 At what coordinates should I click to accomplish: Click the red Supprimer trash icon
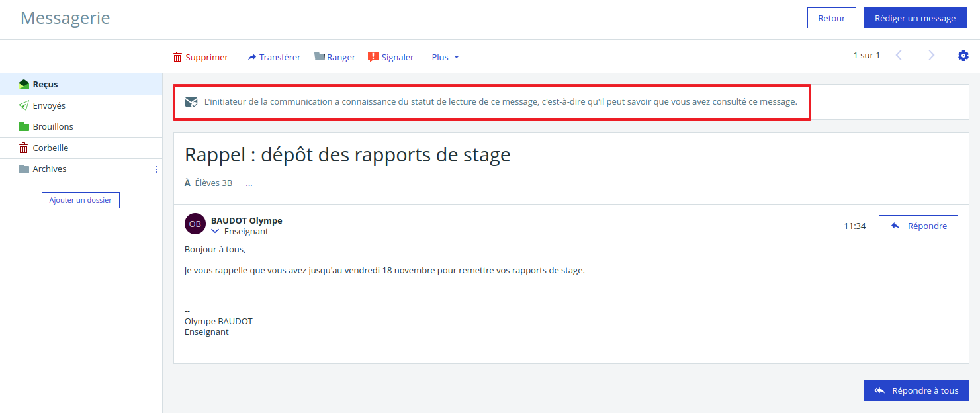click(x=177, y=58)
